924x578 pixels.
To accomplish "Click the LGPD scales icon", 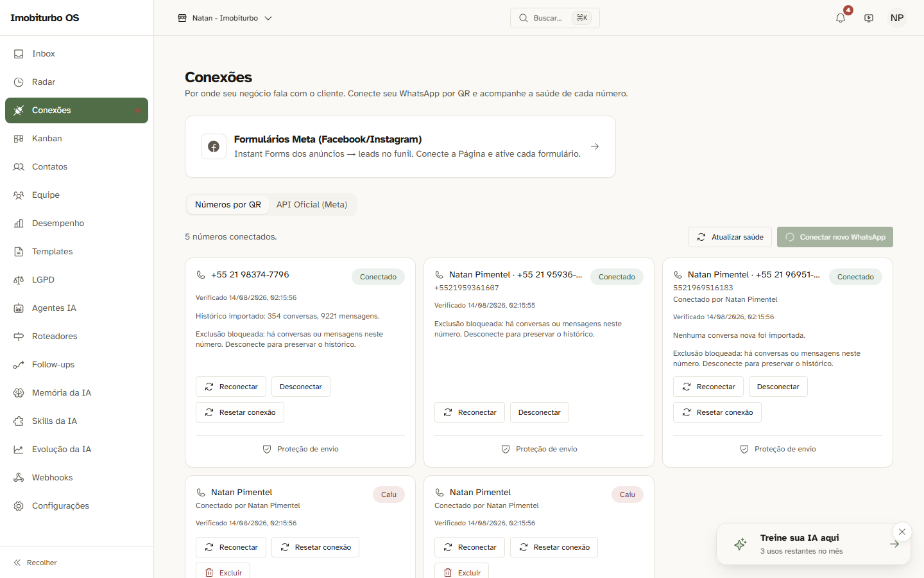I will pyautogui.click(x=19, y=280).
